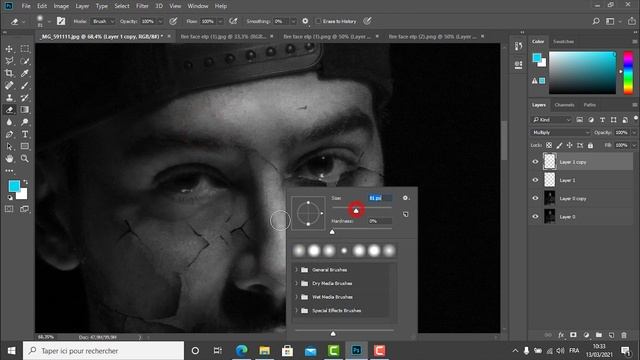The width and height of the screenshot is (640, 360).
Task: Select the Rectangular Marquee tool
Action: [x=24, y=49]
